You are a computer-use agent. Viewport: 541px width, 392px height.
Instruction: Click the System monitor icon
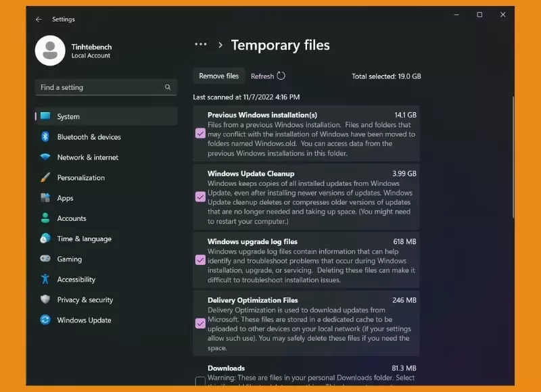coord(45,116)
